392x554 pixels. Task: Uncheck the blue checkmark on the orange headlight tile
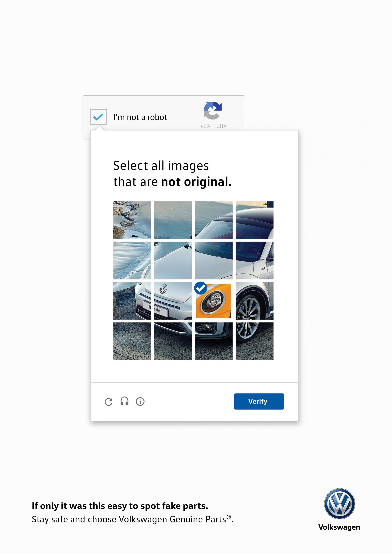201,288
